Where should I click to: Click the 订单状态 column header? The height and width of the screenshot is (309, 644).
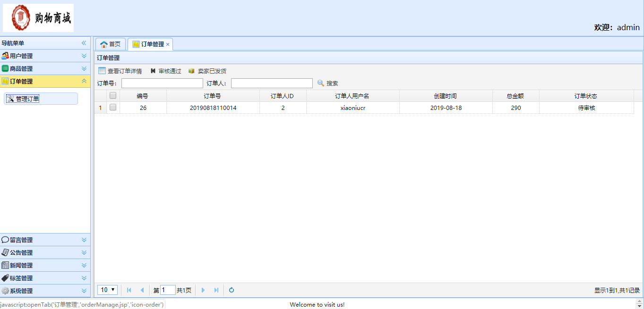(586, 96)
